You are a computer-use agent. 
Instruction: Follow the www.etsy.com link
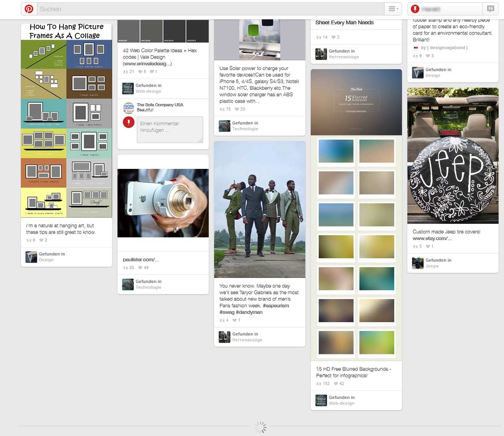432,239
